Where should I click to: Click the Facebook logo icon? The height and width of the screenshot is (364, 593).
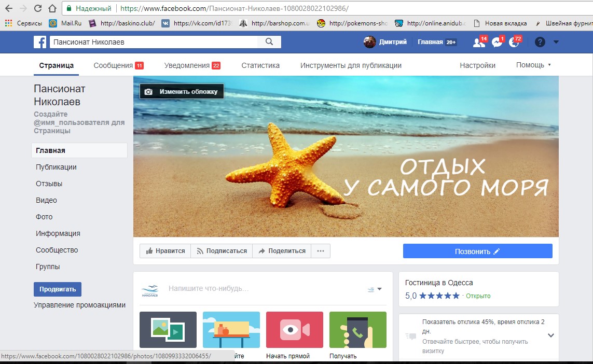coord(40,42)
